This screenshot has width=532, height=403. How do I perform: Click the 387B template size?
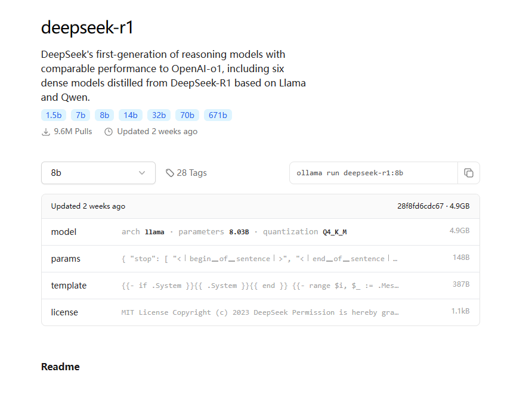(461, 284)
